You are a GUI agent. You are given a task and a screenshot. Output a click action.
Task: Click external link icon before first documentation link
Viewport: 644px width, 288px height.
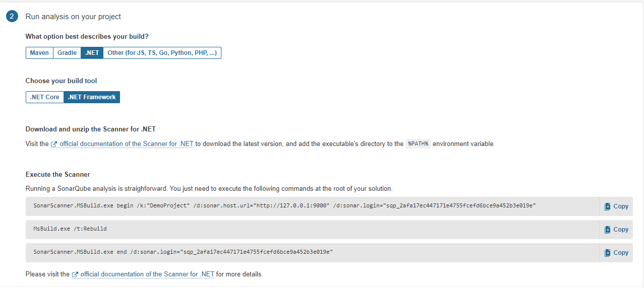coord(54,144)
